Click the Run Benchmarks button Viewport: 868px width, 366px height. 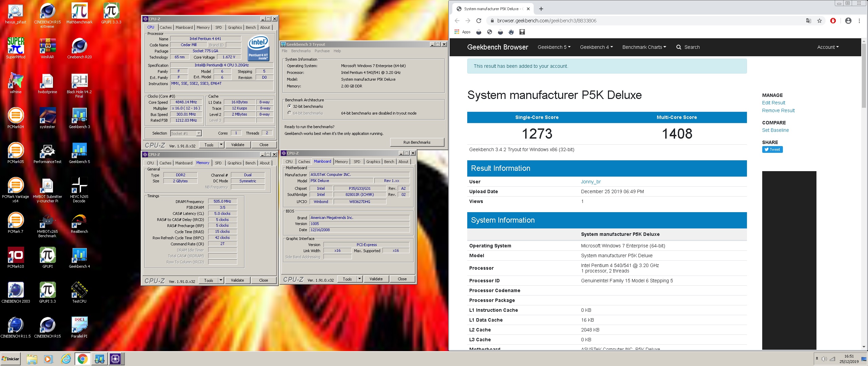(417, 142)
